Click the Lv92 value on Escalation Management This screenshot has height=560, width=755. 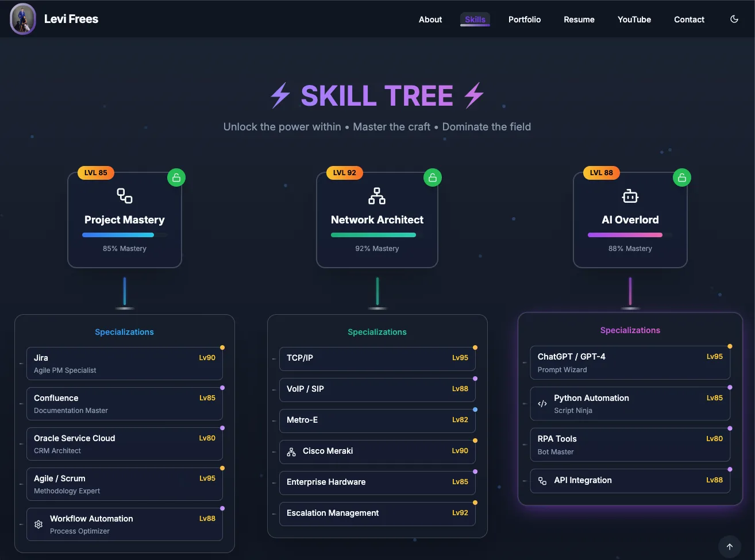(x=460, y=513)
